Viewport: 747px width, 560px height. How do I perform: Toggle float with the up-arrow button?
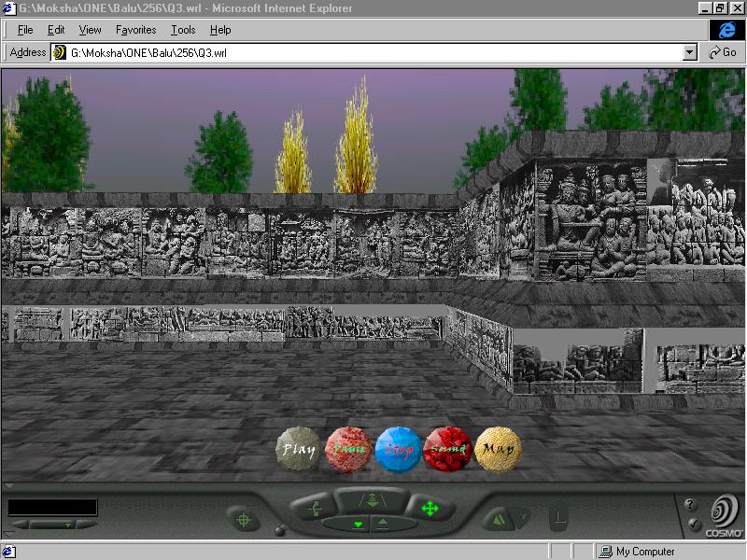tap(384, 525)
